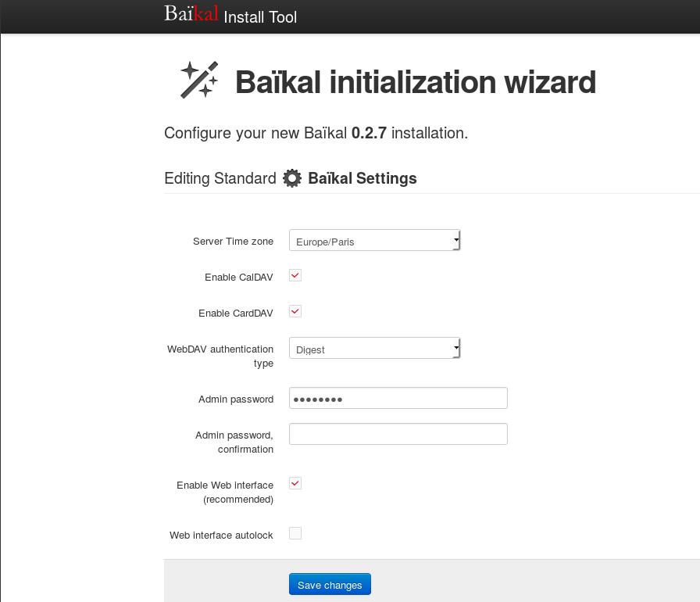Focus the Admin password field
The height and width of the screenshot is (602, 700).
pyautogui.click(x=398, y=398)
